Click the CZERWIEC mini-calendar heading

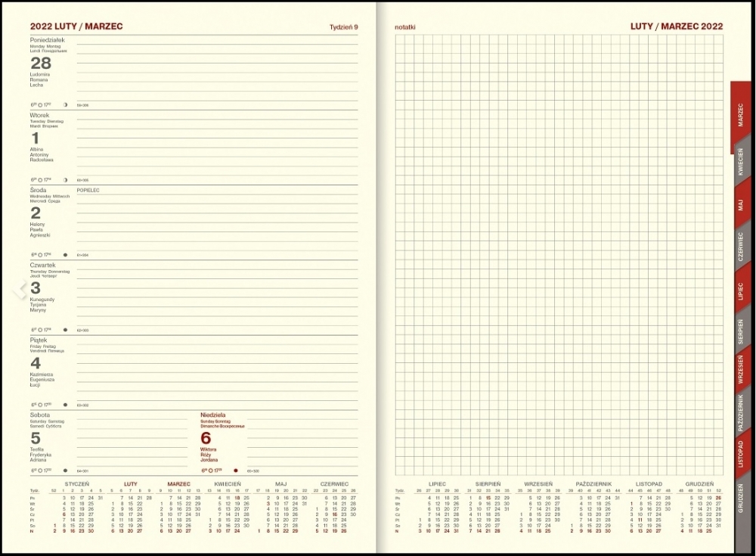(x=334, y=484)
